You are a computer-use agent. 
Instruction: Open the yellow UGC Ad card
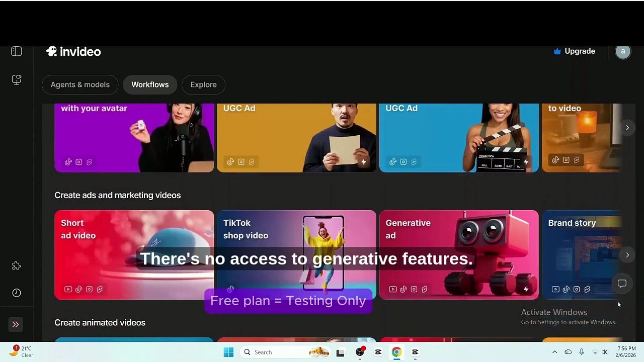click(x=296, y=138)
